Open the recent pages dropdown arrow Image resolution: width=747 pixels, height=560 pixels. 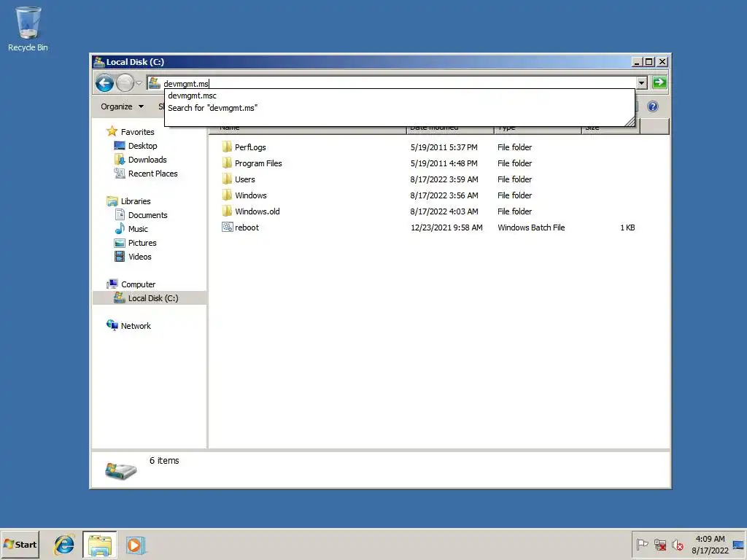pyautogui.click(x=139, y=83)
